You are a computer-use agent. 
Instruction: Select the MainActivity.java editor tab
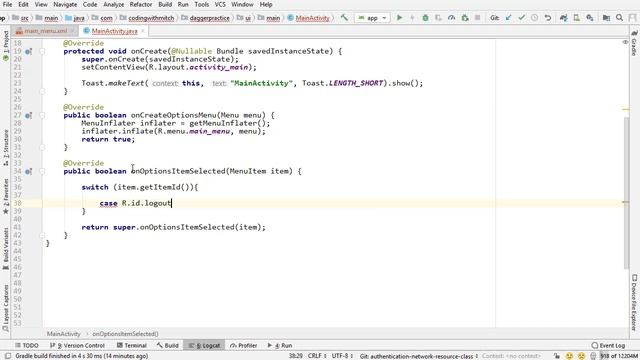coord(114,31)
